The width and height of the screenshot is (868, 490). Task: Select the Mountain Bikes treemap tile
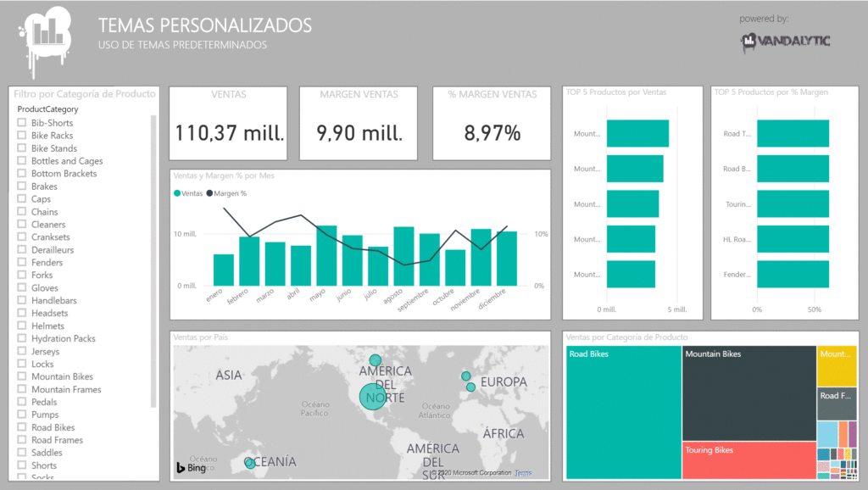pyautogui.click(x=749, y=393)
